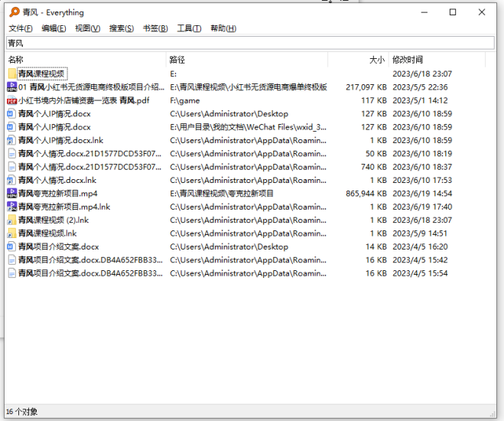The width and height of the screenshot is (504, 421).
Task: Open the 帮助(H) menu
Action: 223,28
